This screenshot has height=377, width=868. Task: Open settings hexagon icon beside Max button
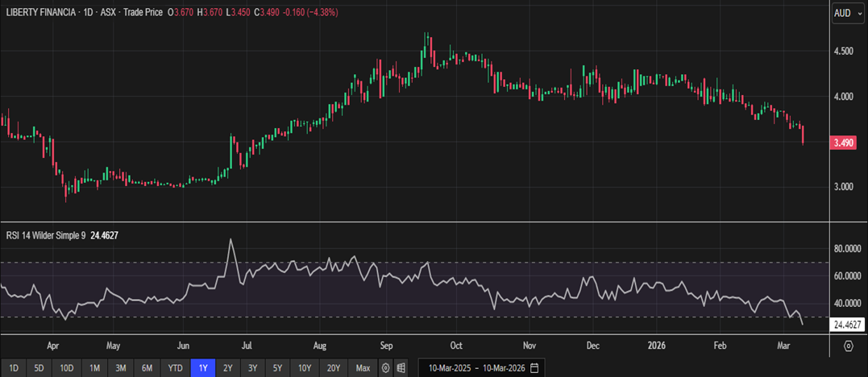pyautogui.click(x=386, y=368)
